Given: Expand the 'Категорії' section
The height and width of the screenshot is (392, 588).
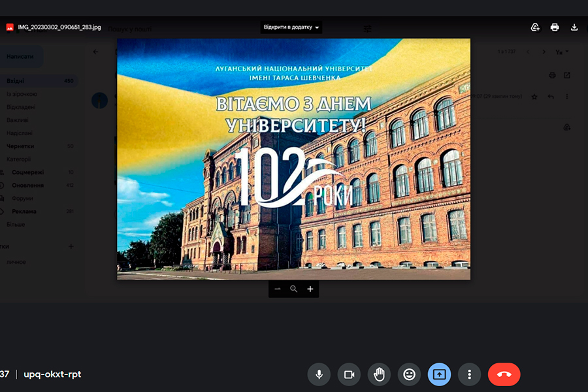Looking at the screenshot, I should click(18, 159).
